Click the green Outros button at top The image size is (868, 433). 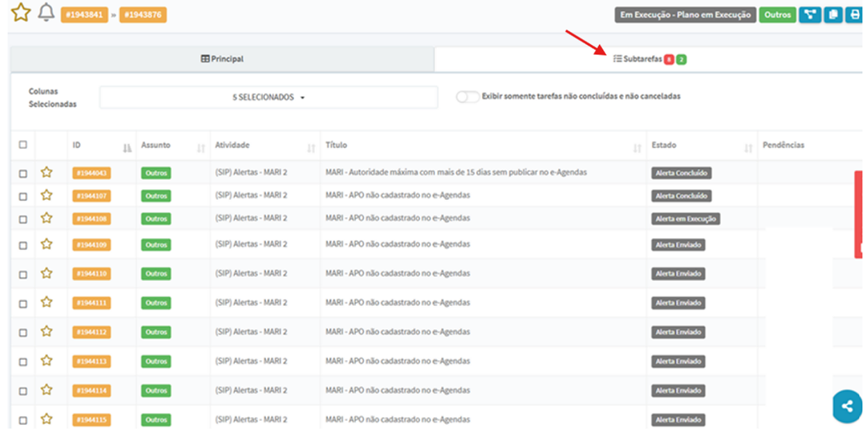(x=777, y=15)
